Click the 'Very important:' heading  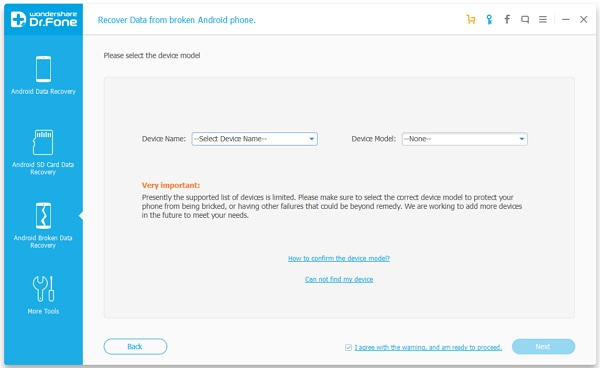[x=171, y=185]
